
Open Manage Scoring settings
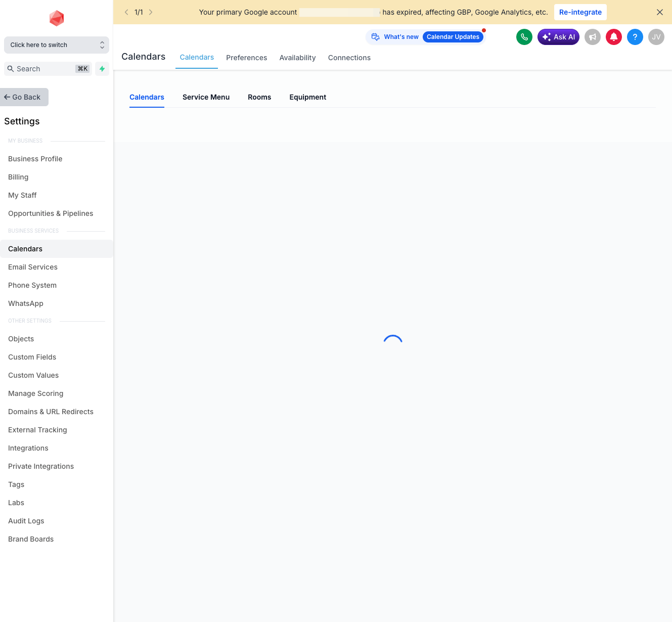pos(57,393)
